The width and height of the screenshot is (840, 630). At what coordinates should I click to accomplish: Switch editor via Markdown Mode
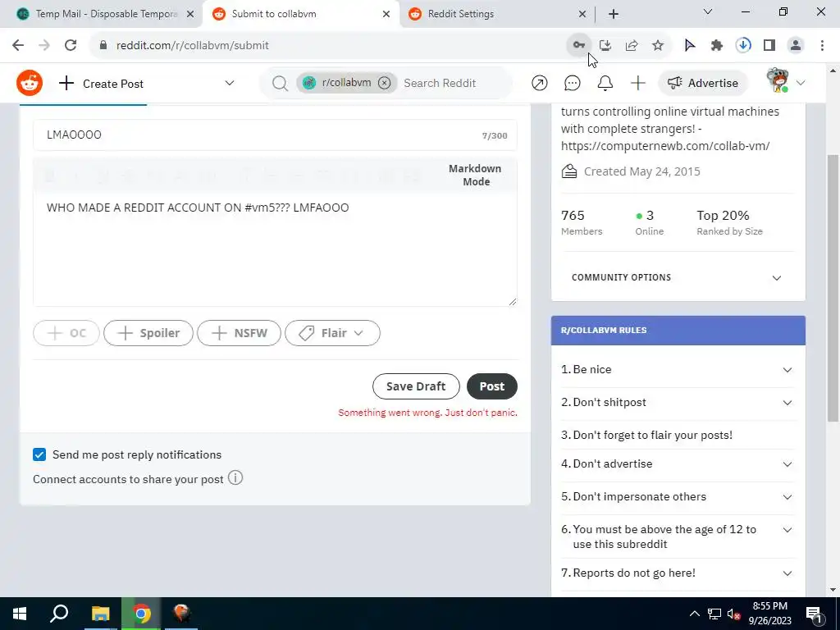click(475, 175)
